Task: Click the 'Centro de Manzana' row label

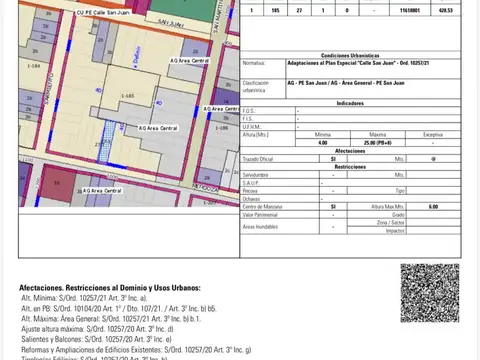Action: pos(262,207)
